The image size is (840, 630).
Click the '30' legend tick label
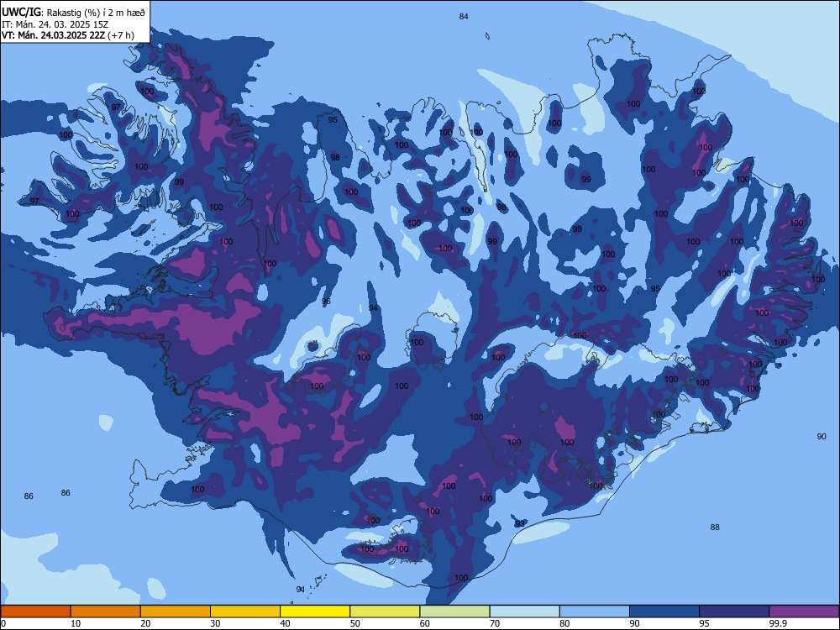[x=215, y=623]
